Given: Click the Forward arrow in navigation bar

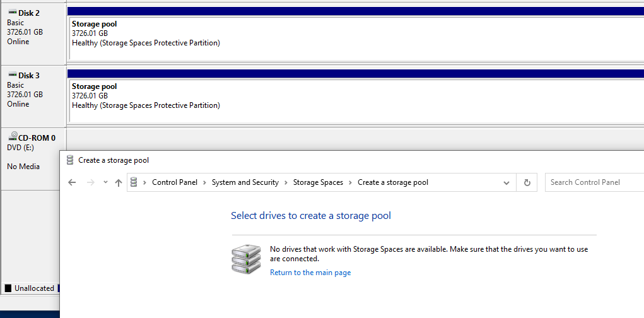Looking at the screenshot, I should click(91, 182).
